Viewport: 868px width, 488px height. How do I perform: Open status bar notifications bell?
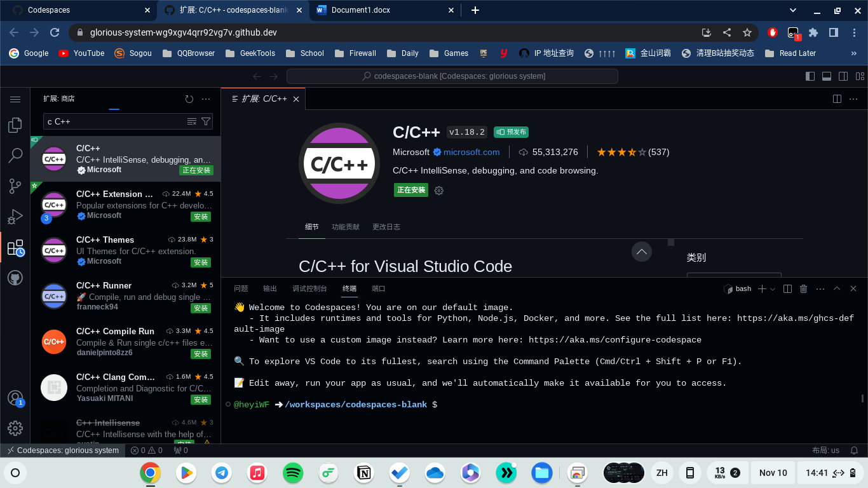pyautogui.click(x=855, y=451)
